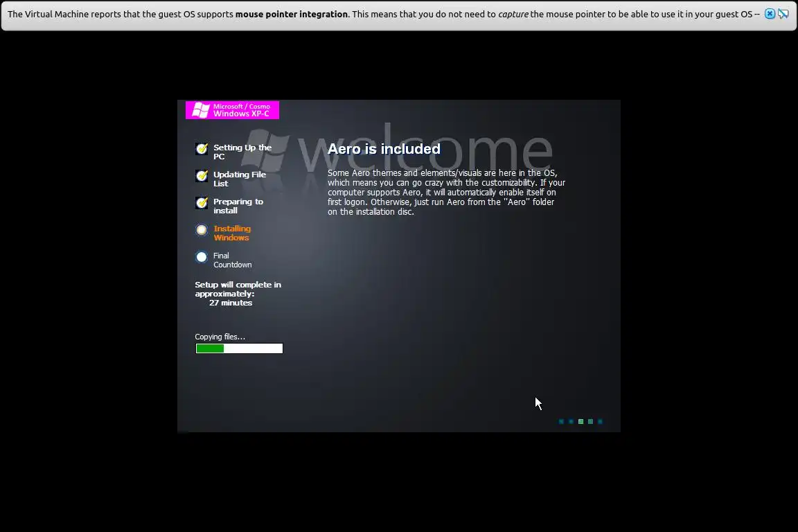The image size is (798, 532).
Task: Click the 'Setup will complete in approximately:' text
Action: pos(238,289)
